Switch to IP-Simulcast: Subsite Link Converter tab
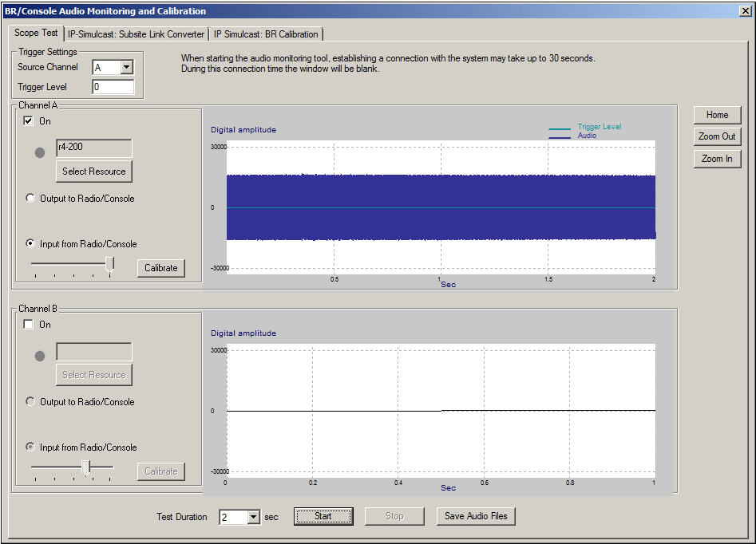756x544 pixels. click(x=136, y=34)
